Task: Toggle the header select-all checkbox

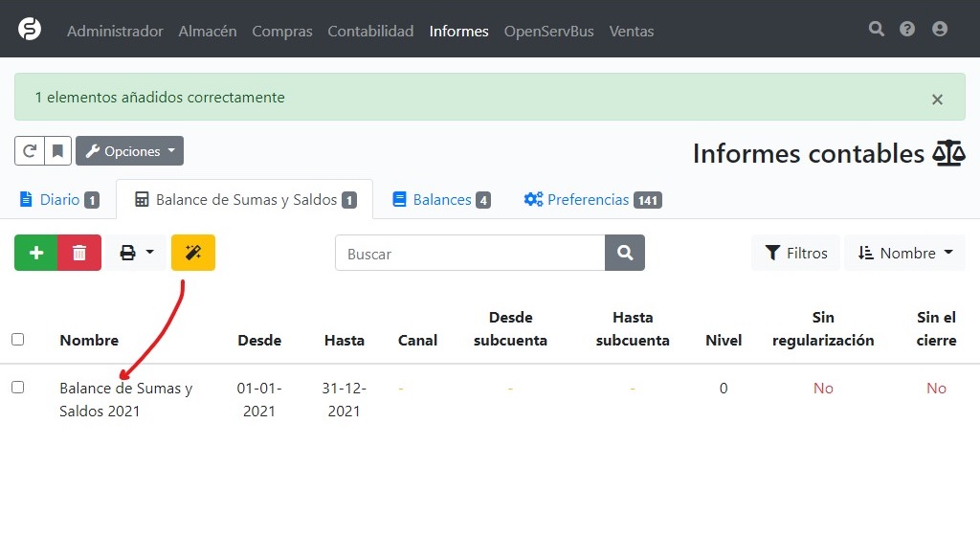Action: pos(17,339)
